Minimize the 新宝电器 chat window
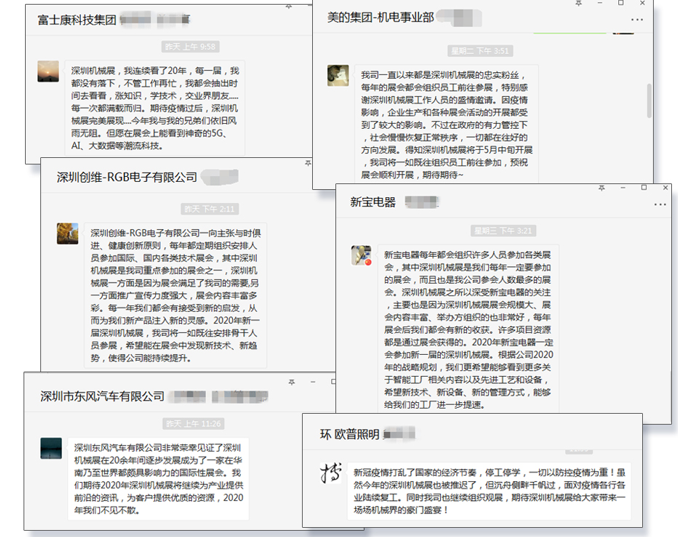The width and height of the screenshot is (678, 537). click(623, 188)
